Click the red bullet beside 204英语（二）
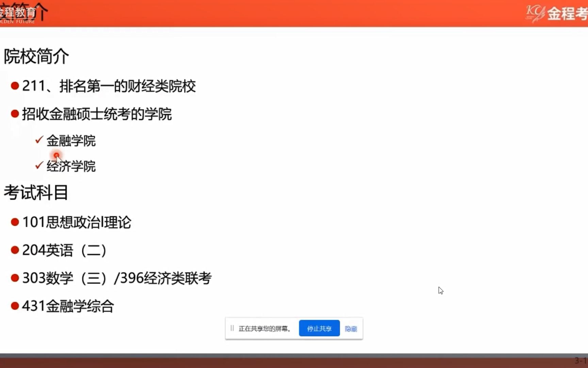 [x=14, y=250]
